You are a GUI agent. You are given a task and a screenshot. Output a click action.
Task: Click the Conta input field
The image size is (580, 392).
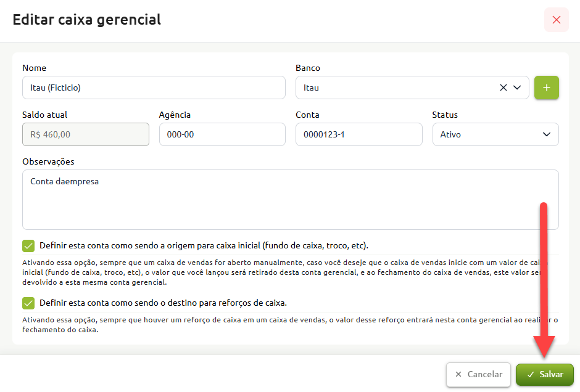coord(359,134)
